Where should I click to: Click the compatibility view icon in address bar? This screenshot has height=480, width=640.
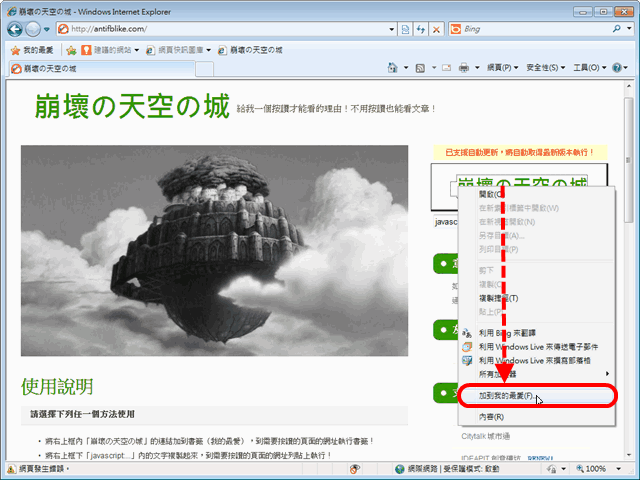coord(405,29)
